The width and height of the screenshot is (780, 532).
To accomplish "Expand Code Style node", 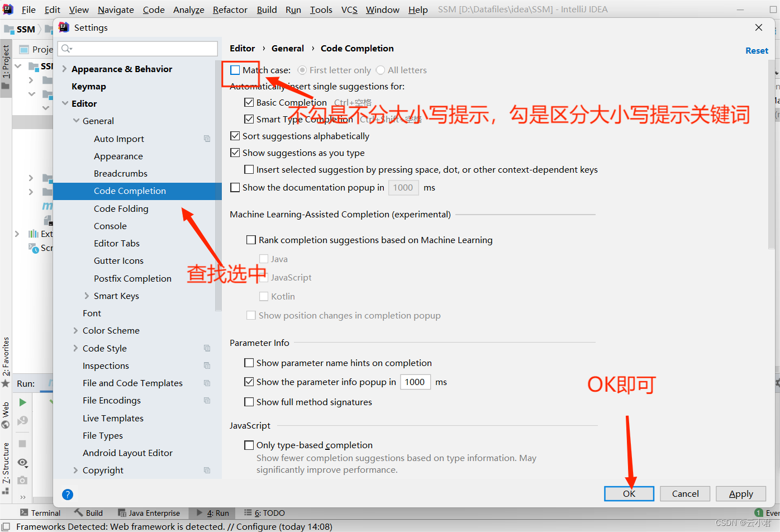I will click(x=75, y=348).
